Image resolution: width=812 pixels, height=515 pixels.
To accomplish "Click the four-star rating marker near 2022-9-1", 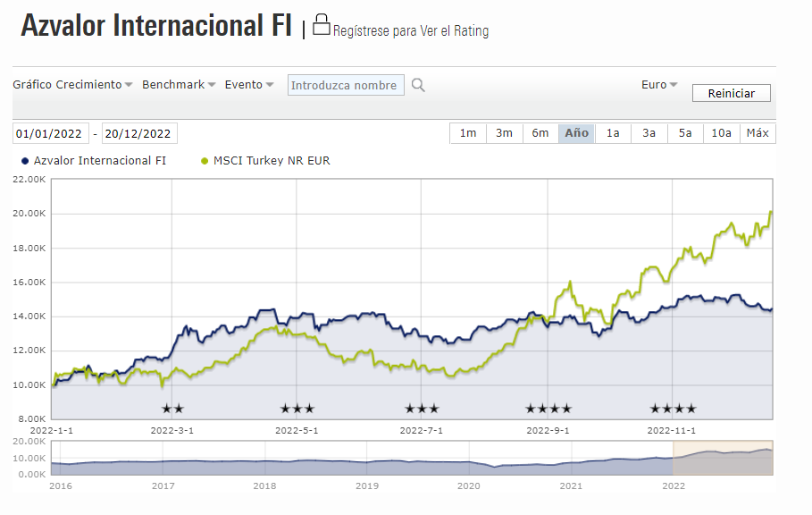I will click(548, 409).
